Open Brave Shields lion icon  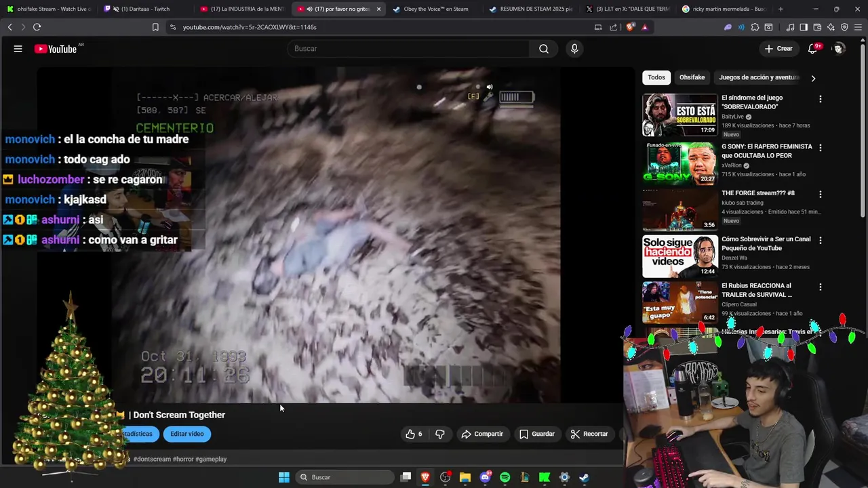(631, 27)
